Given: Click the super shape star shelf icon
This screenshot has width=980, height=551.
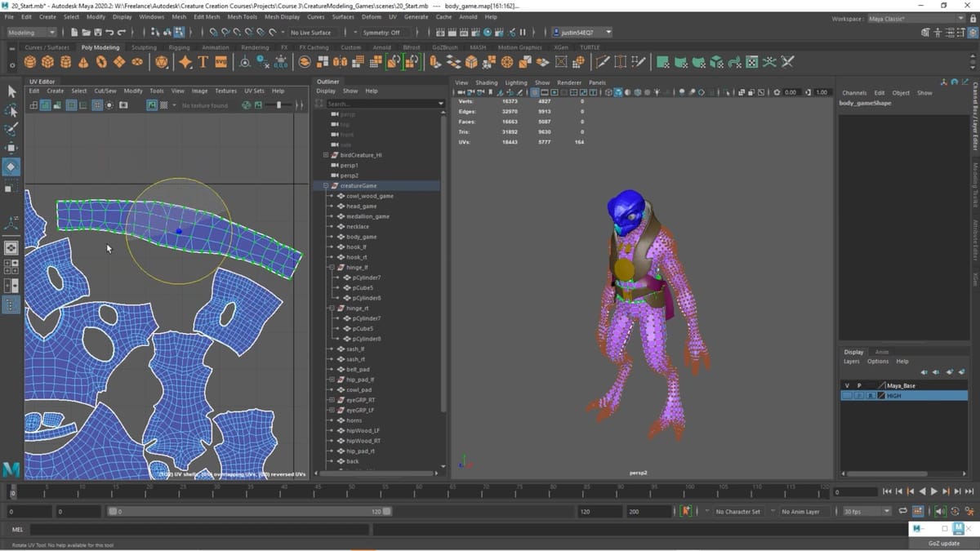Looking at the screenshot, I should click(185, 62).
